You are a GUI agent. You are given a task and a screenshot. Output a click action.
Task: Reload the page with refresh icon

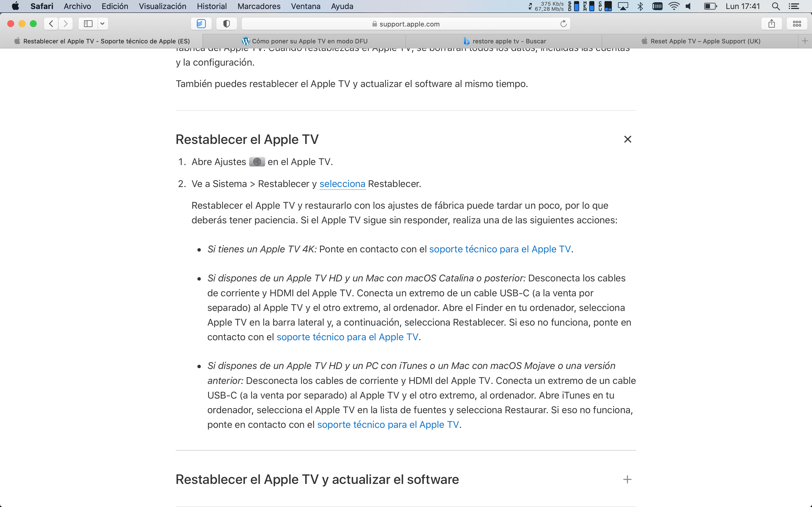click(x=563, y=24)
